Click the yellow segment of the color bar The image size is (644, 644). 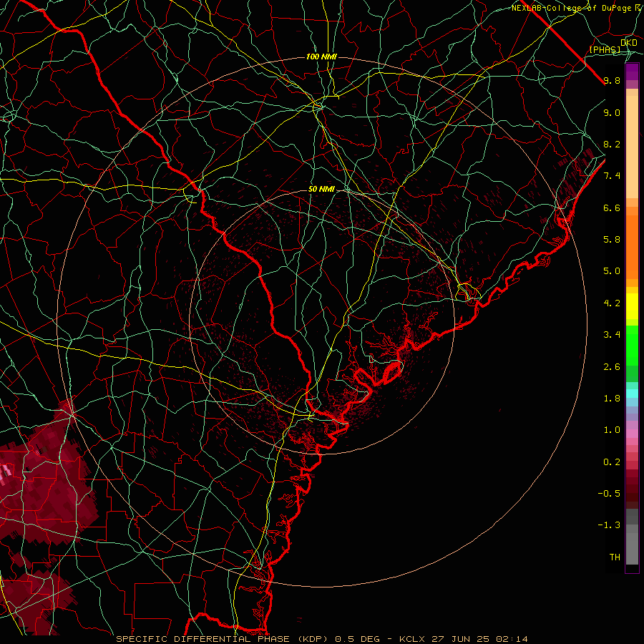[632, 306]
